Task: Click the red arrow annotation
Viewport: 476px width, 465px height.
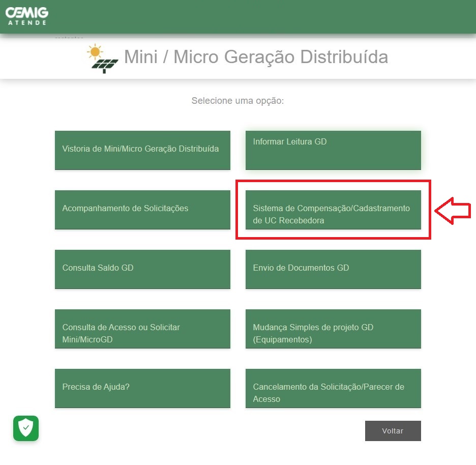Action: [x=454, y=210]
